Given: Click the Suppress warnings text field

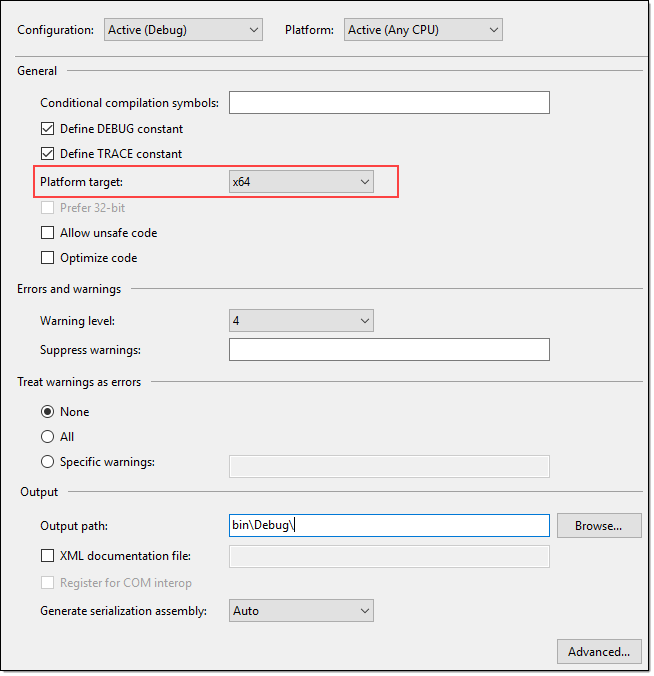Looking at the screenshot, I should [x=389, y=350].
